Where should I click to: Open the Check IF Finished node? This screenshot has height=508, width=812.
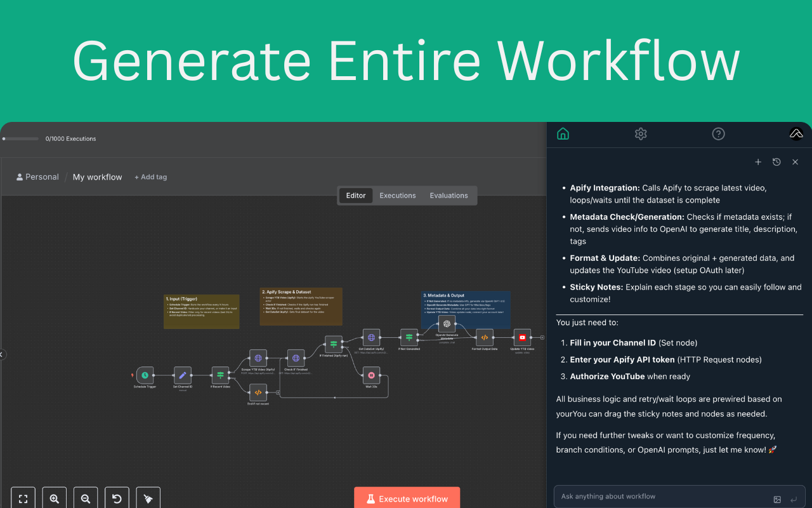(x=296, y=358)
